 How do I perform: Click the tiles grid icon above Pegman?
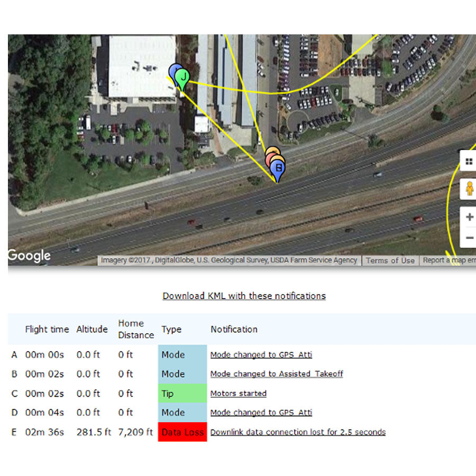coord(470,161)
